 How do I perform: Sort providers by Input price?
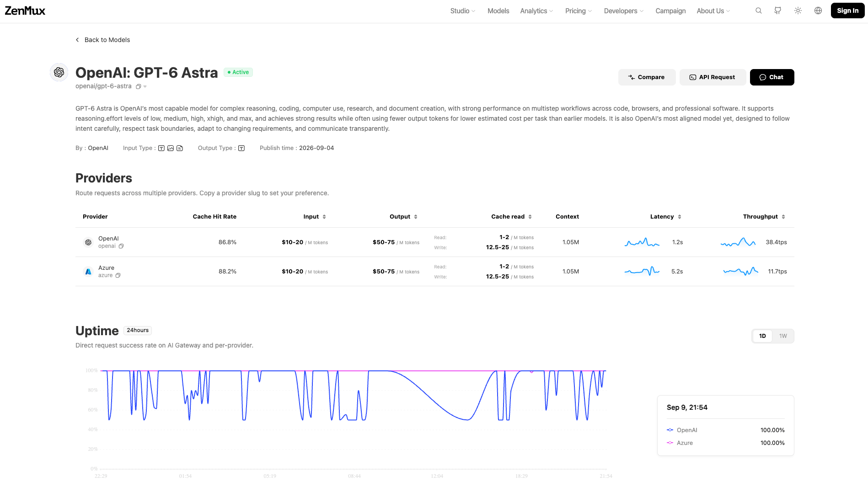[324, 217]
